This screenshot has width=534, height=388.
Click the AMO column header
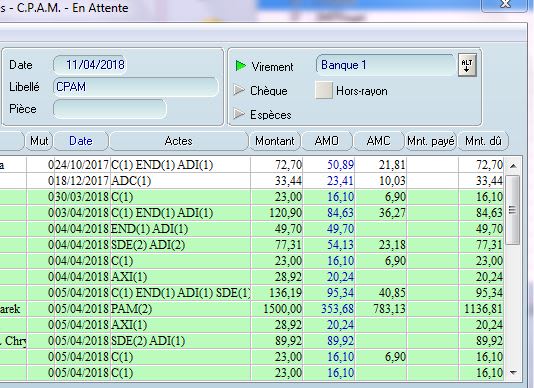coord(327,141)
